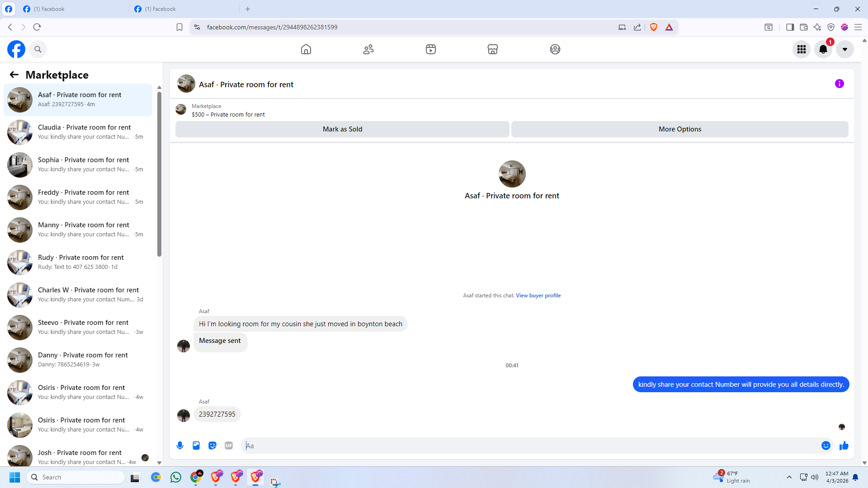
Task: Open the GIF picker icon
Action: pyautogui.click(x=229, y=446)
